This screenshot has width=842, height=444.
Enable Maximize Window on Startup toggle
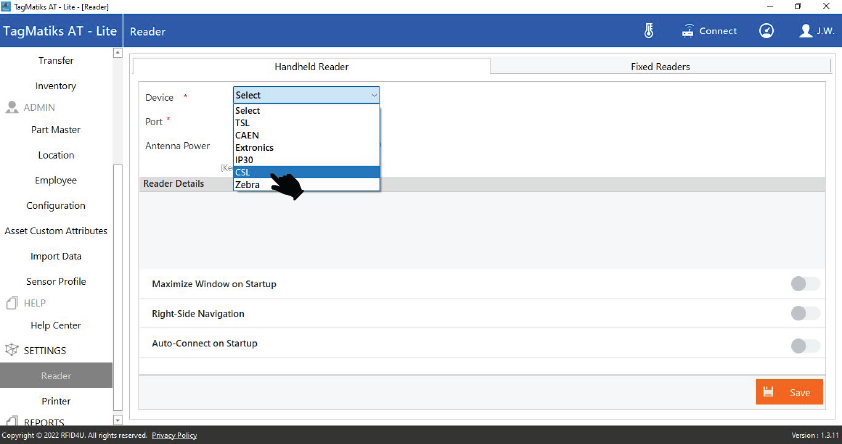pyautogui.click(x=804, y=284)
